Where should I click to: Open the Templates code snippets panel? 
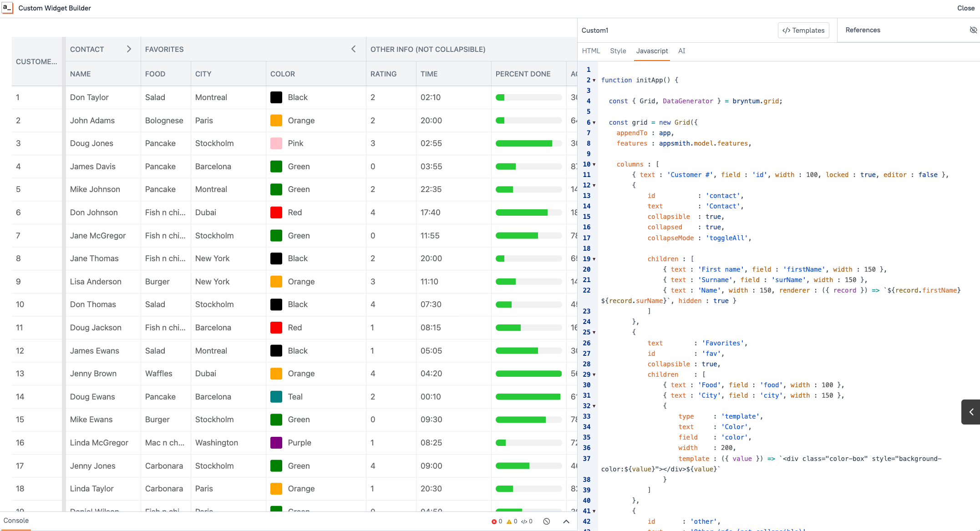click(803, 30)
